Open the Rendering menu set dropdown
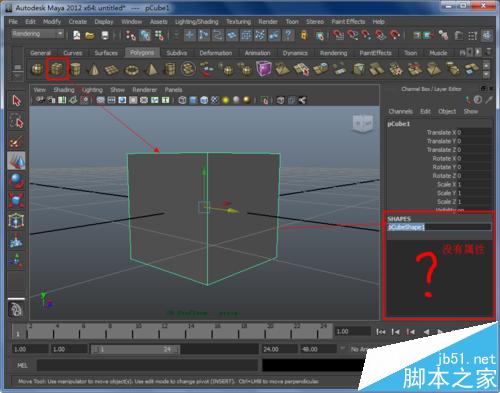Viewport: 500px width, 393px height. tap(37, 34)
